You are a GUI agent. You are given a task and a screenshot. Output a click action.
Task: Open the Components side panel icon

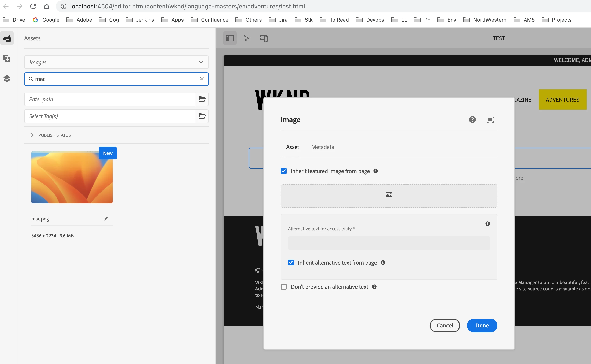point(7,59)
